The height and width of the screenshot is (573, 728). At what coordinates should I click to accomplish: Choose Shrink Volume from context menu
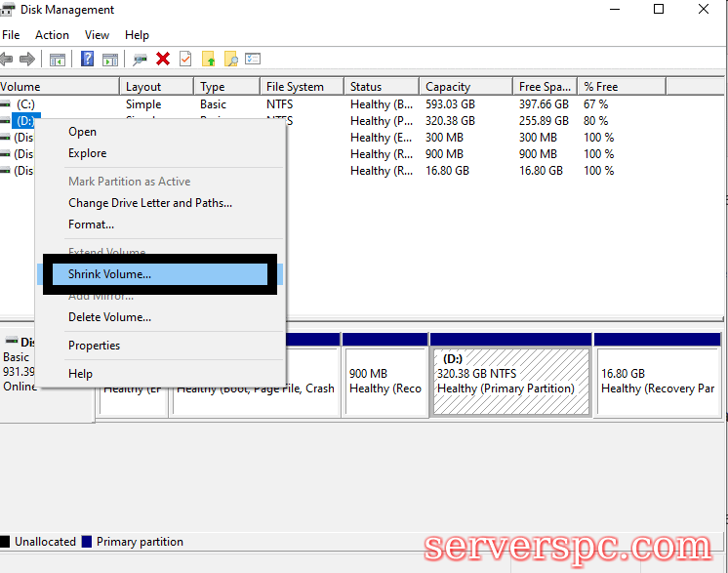(109, 274)
